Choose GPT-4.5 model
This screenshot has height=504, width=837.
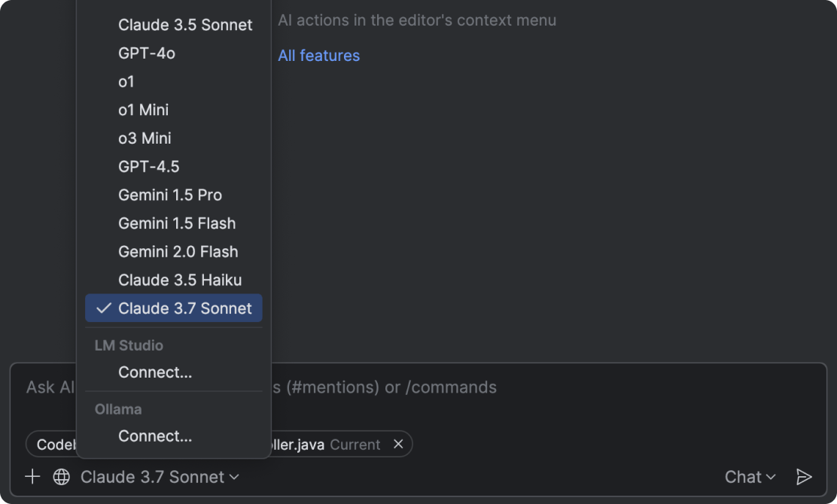(149, 166)
